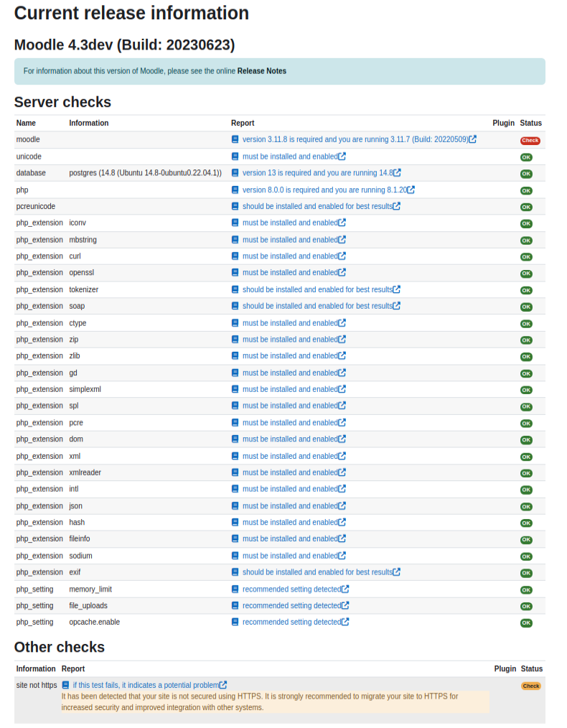Click the 'Current release information' heading
Viewport: 567px width, 728px height.
(x=132, y=13)
